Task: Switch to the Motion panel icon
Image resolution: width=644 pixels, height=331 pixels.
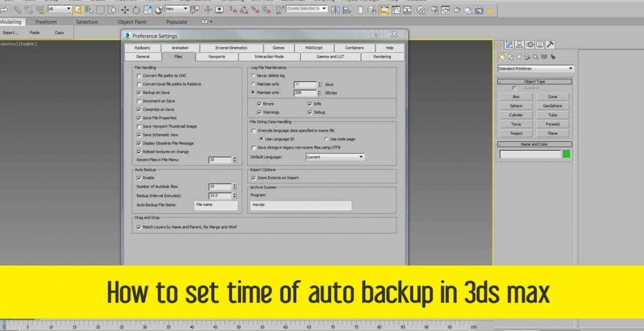Action: [x=529, y=45]
